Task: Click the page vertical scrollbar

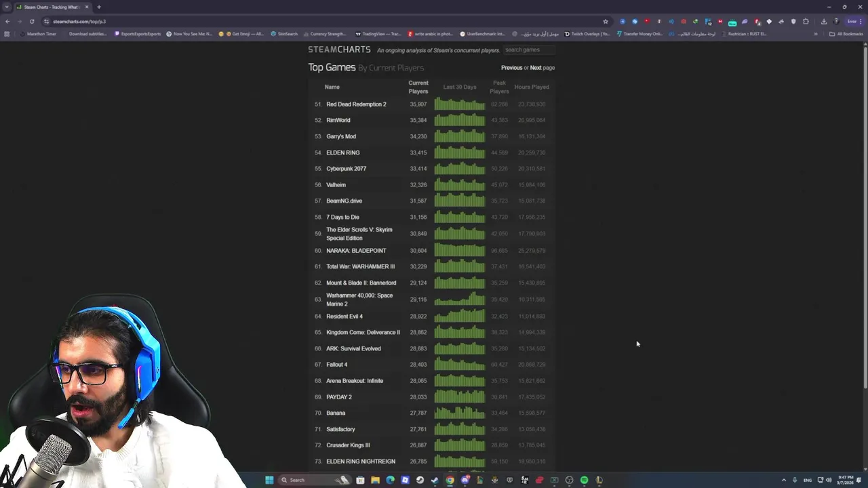Action: pyautogui.click(x=865, y=217)
